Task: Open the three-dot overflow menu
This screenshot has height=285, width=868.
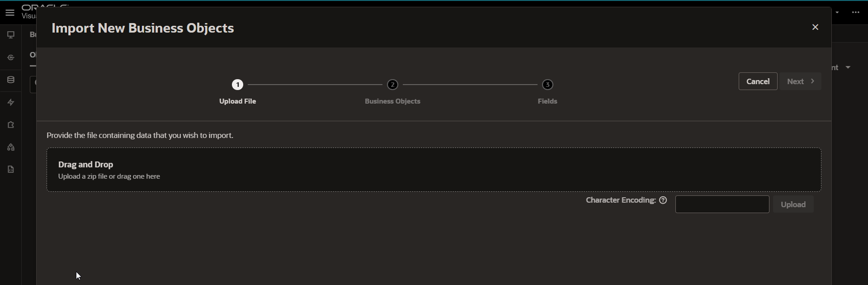Action: [856, 13]
